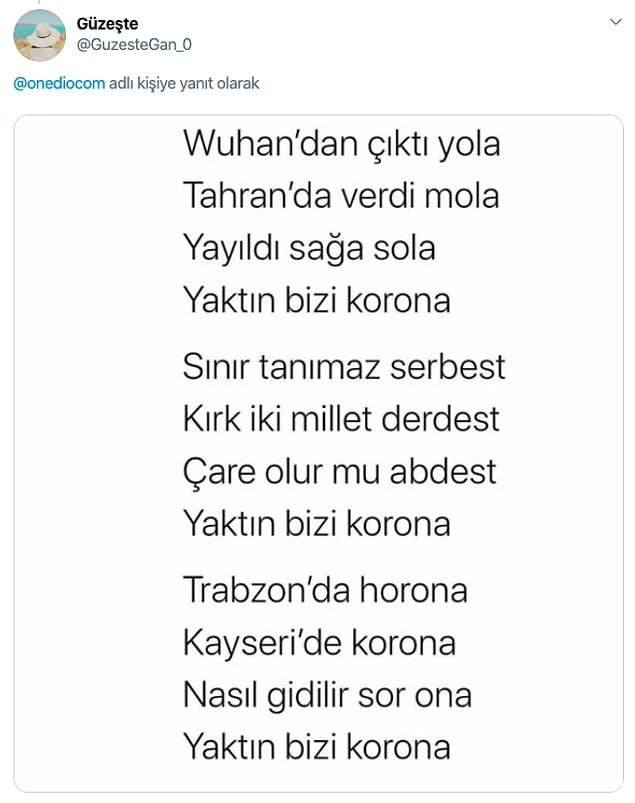Select the line 'Tahran'da verdi mola'

pyautogui.click(x=341, y=196)
